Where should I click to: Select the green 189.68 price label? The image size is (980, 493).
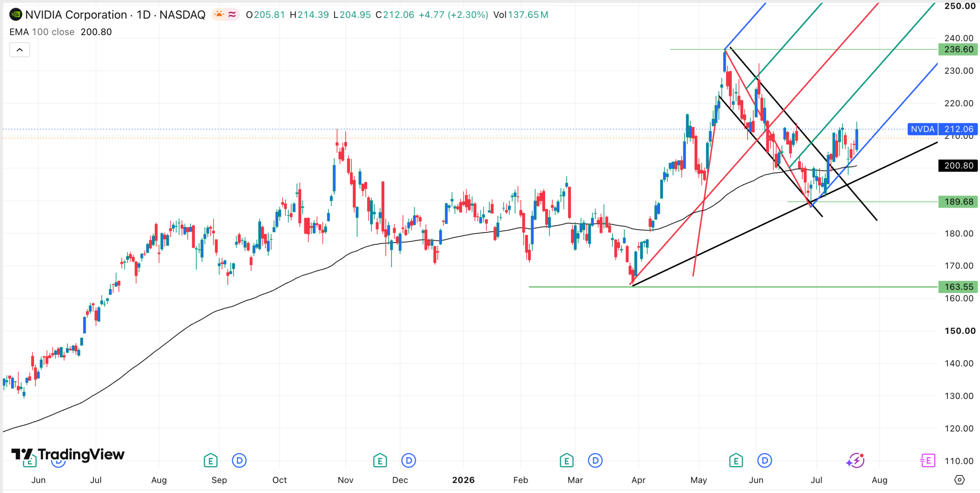pos(958,202)
